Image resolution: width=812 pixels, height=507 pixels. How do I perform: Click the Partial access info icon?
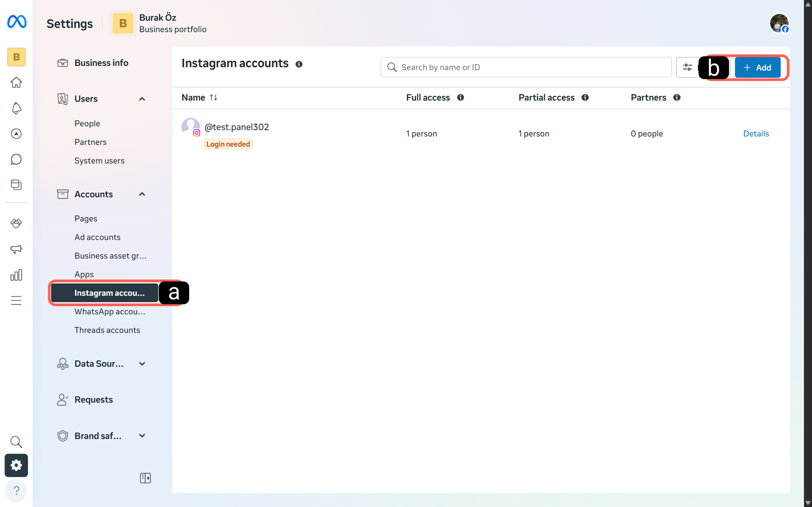coord(585,97)
